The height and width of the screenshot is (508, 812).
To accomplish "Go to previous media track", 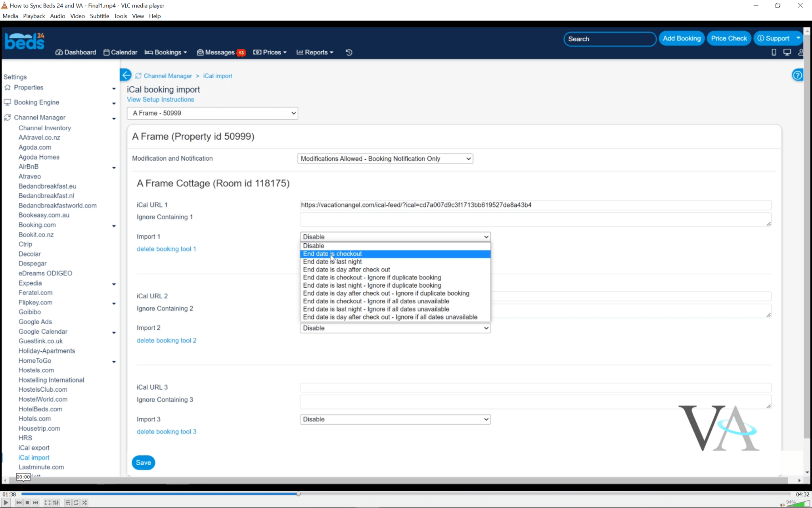I will 19,502.
